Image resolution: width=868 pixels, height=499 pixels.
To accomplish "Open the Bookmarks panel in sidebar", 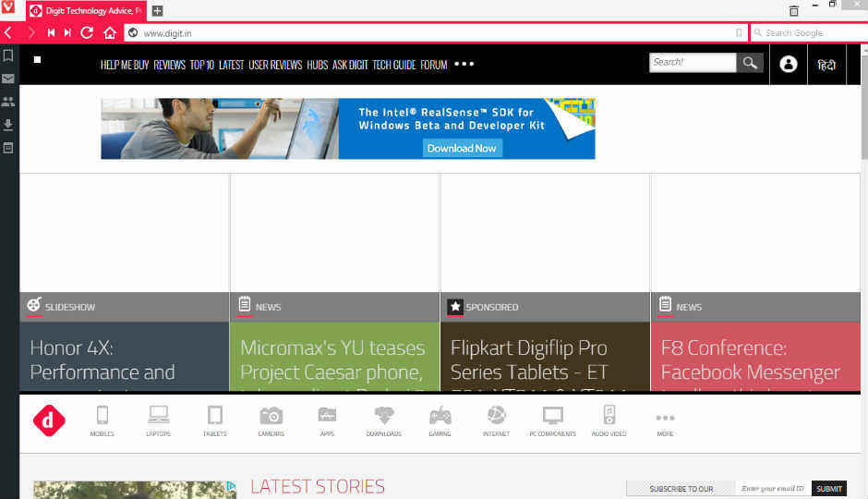I will [x=8, y=55].
